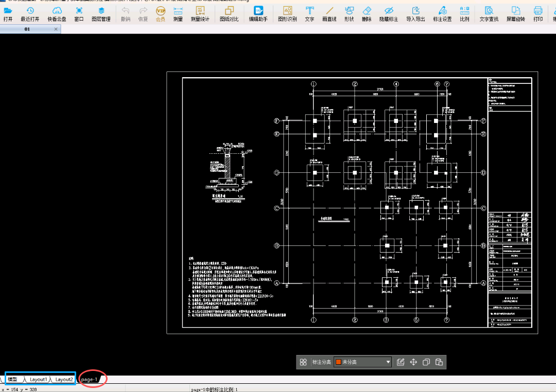Open the shape (形状) tool menu

tap(349, 13)
